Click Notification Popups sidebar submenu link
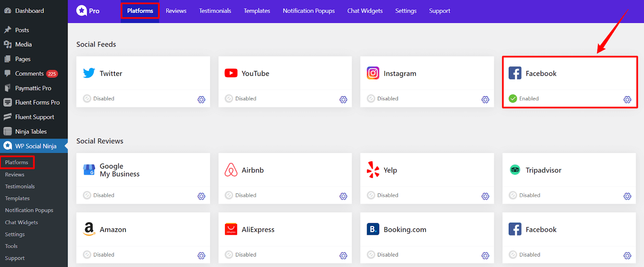 (29, 210)
